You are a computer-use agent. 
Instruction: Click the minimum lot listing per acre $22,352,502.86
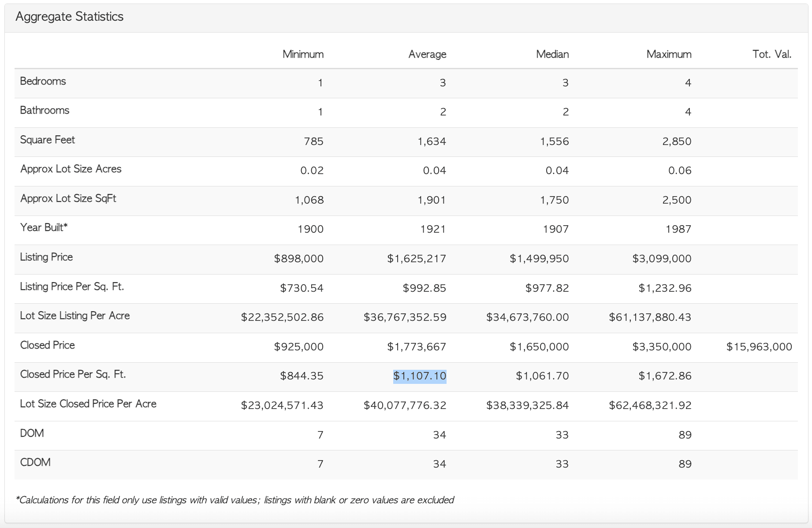tap(282, 317)
